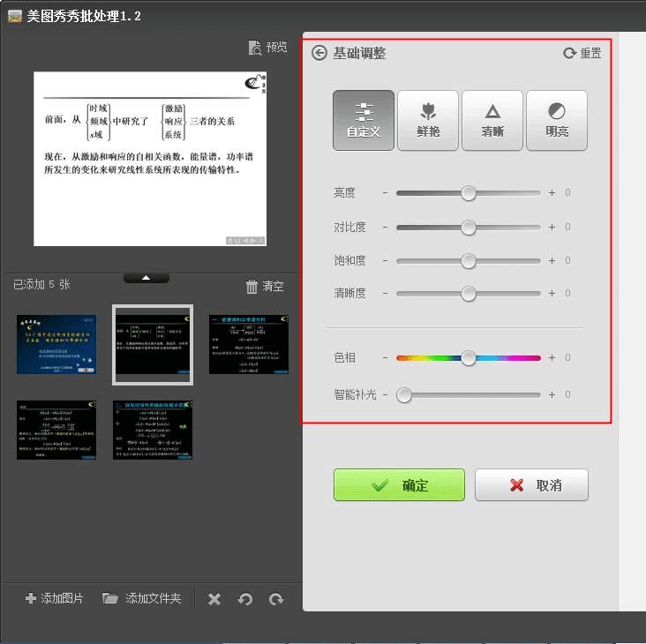
Task: Click the large slide preview image
Action: (x=150, y=159)
